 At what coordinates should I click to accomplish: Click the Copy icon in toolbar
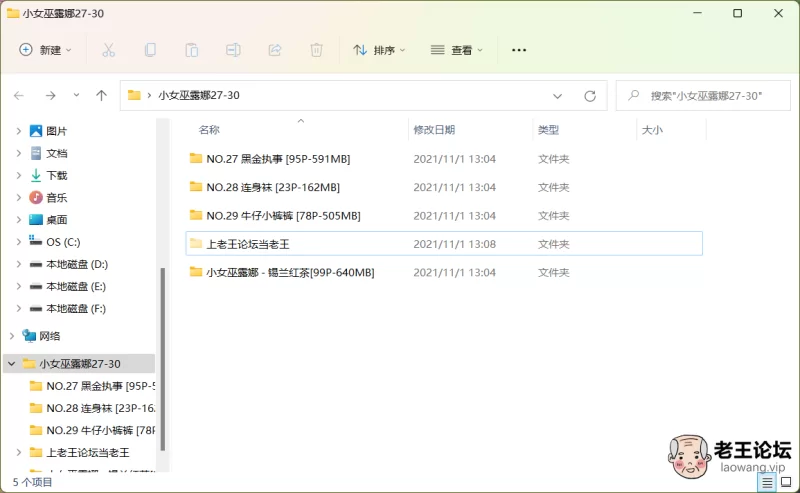point(150,50)
